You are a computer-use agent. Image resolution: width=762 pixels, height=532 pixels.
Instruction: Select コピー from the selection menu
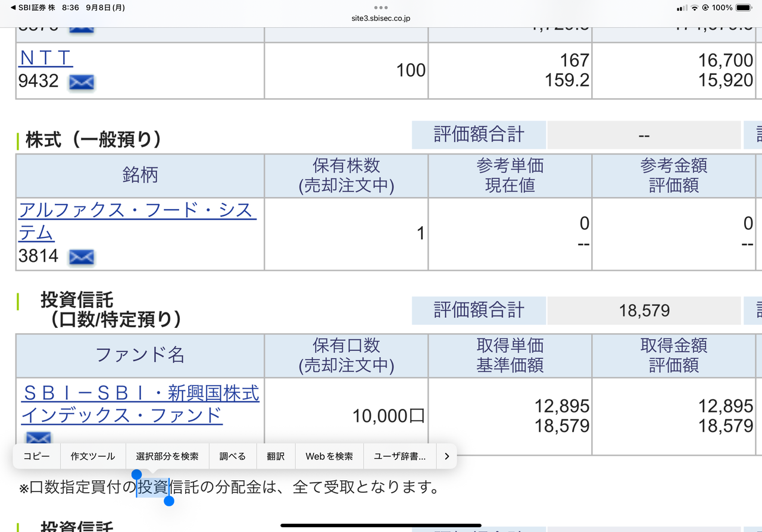tap(36, 456)
